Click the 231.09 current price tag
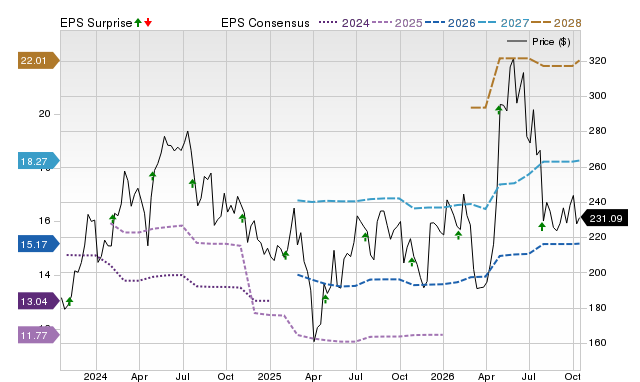Image resolution: width=640 pixels, height=382 pixels. 604,219
